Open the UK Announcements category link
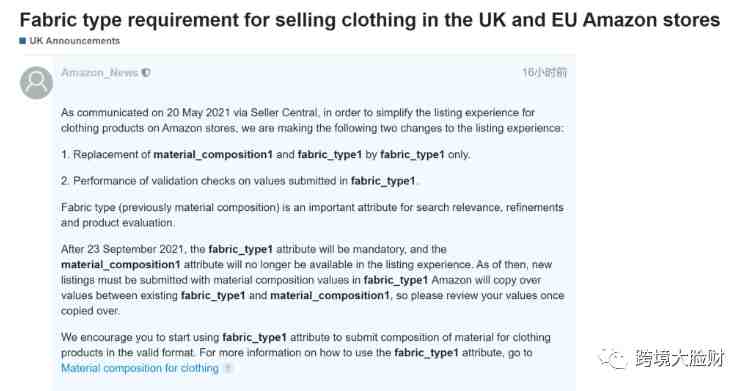The width and height of the screenshot is (748, 391). (x=74, y=41)
